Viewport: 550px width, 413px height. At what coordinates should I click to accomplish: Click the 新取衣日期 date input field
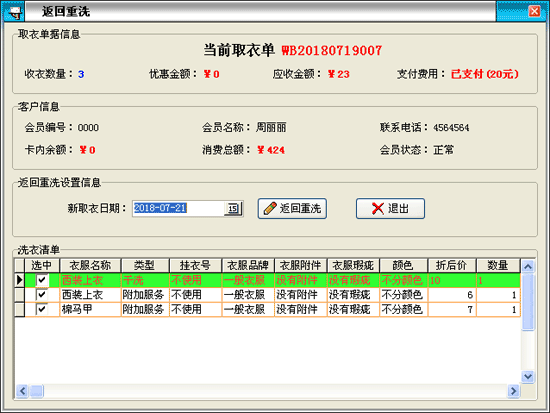tap(178, 208)
